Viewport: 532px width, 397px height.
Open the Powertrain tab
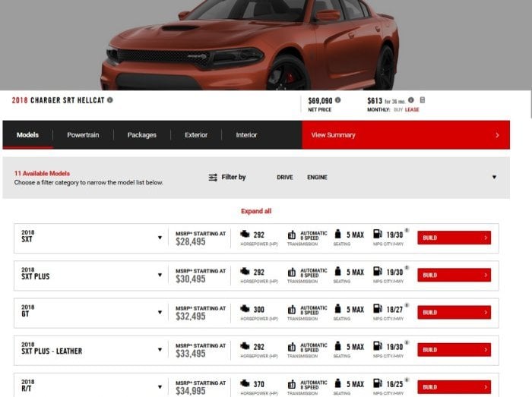(x=83, y=135)
